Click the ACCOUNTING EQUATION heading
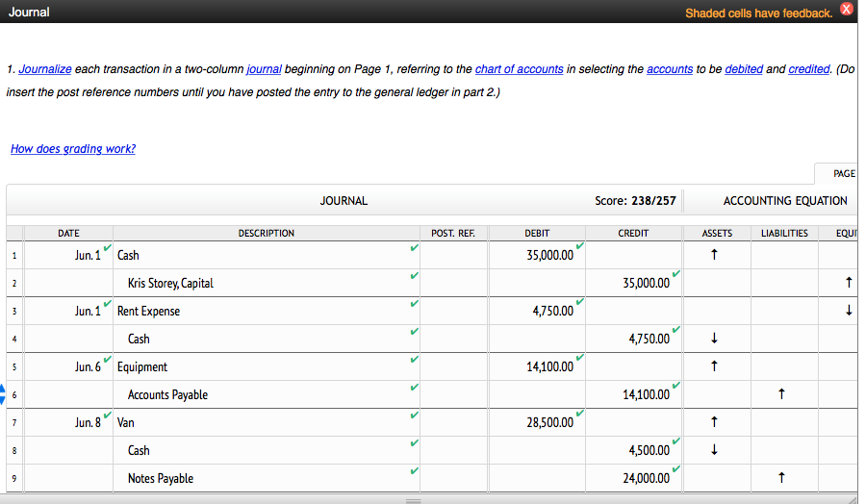 785,201
